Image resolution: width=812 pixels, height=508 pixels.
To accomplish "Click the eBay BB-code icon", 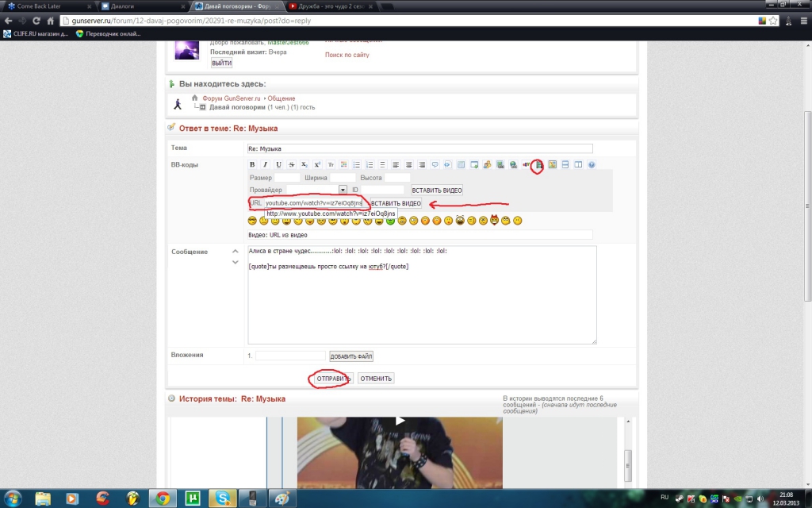I will click(525, 165).
